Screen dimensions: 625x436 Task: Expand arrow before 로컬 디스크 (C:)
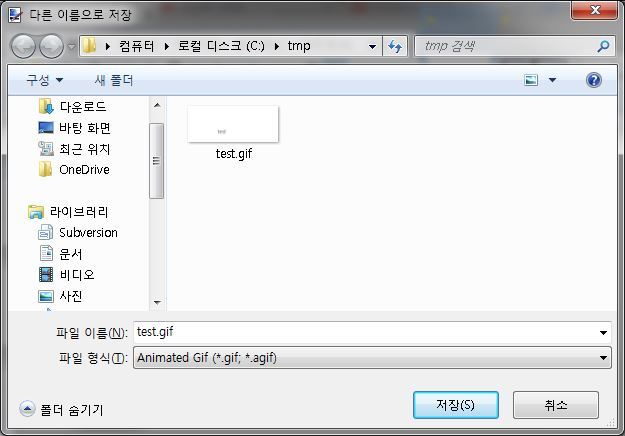167,47
